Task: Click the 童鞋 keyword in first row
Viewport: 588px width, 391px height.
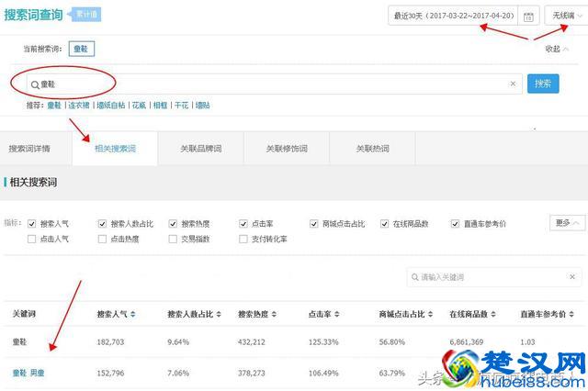Action: tap(19, 342)
